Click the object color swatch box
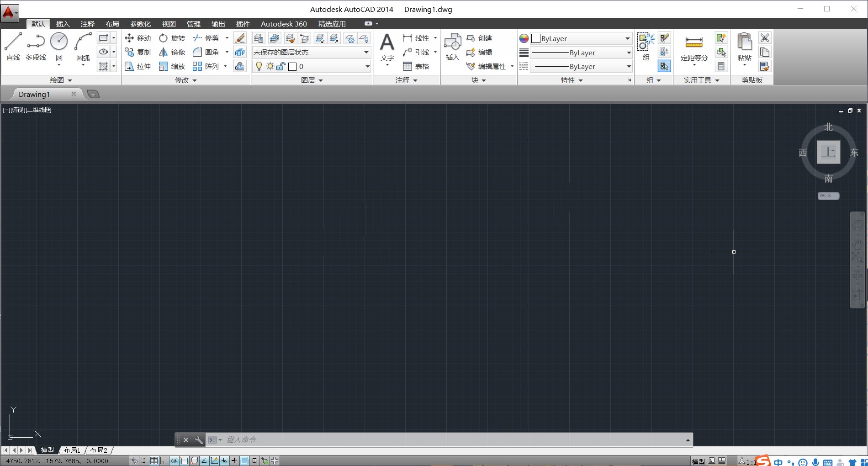Screen dimensions: 868x466 [536, 39]
